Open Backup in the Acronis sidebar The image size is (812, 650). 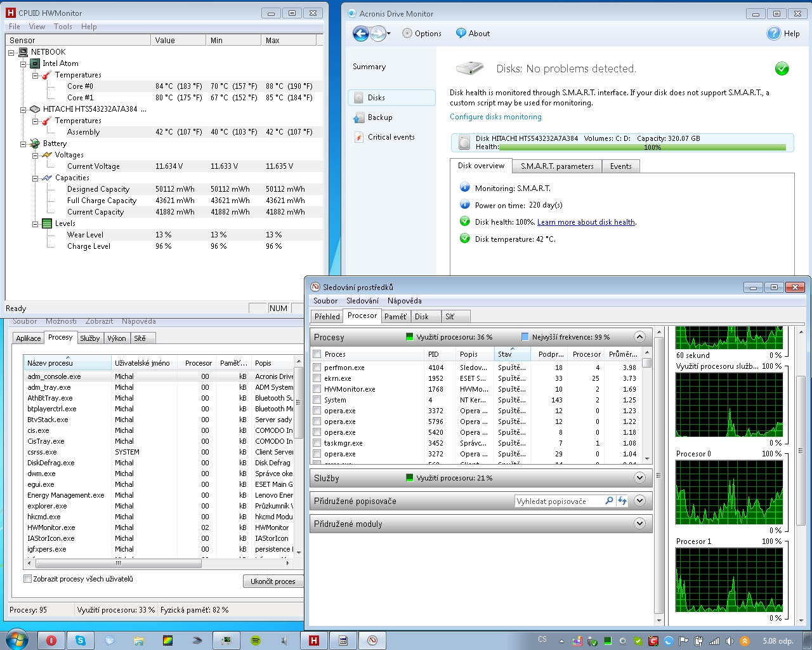(373, 117)
